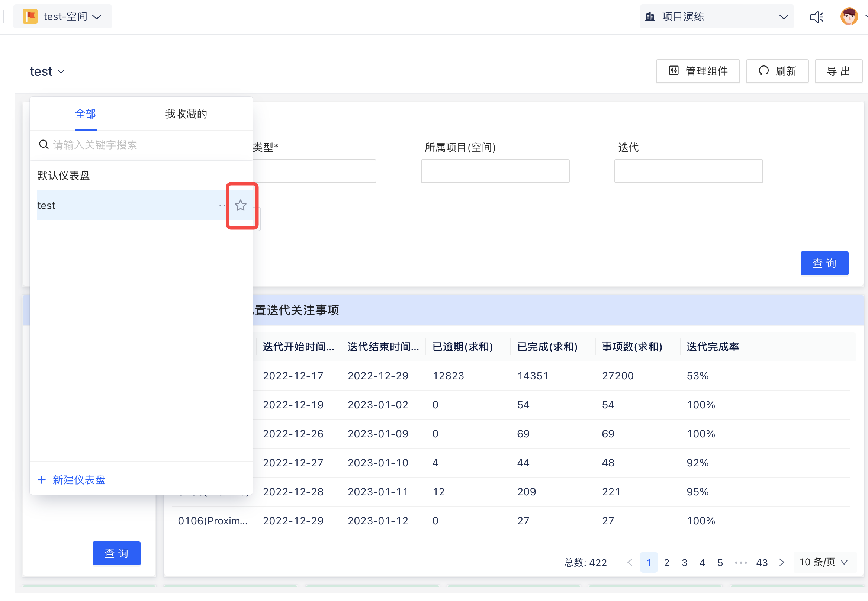Go to page 4 in pagination
Image resolution: width=868 pixels, height=601 pixels.
tap(702, 563)
